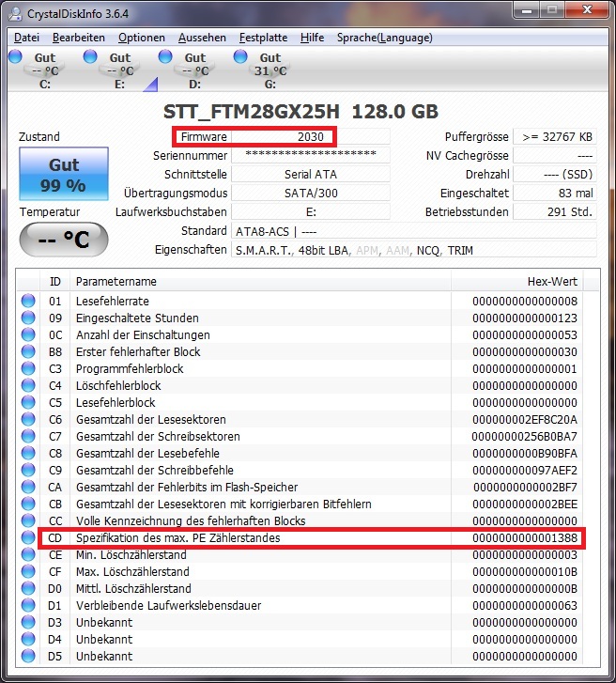
Task: Click hex value 000000002EF8C20A
Action: 525,419
